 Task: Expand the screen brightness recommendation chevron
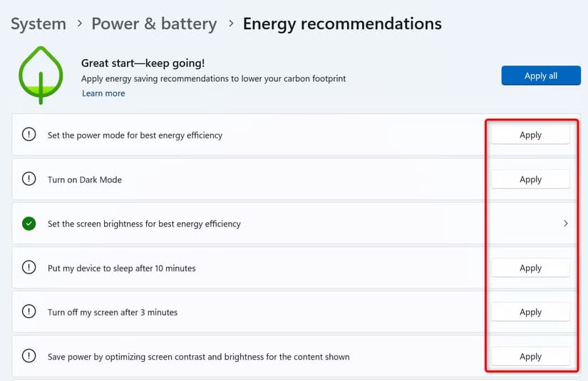coord(566,224)
